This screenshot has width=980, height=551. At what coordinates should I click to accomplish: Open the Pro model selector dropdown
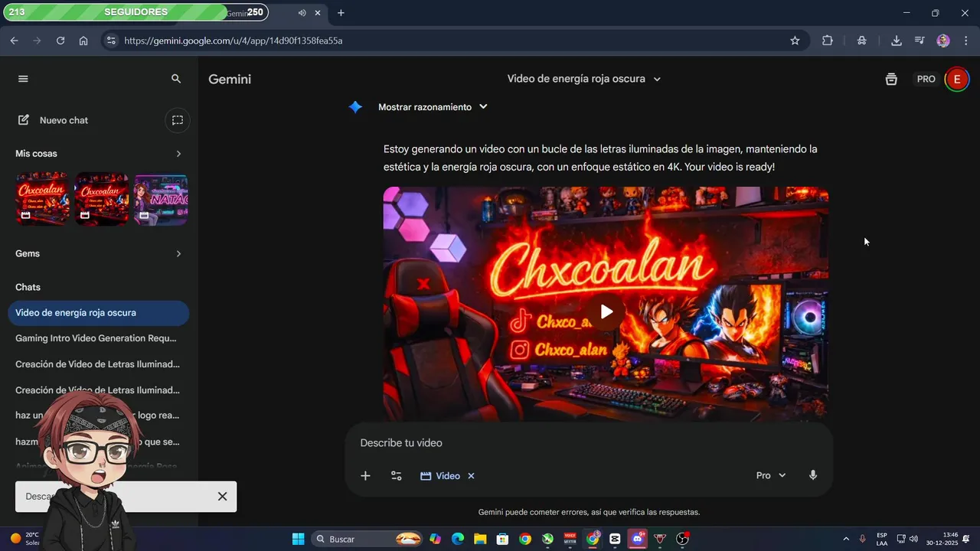click(771, 476)
